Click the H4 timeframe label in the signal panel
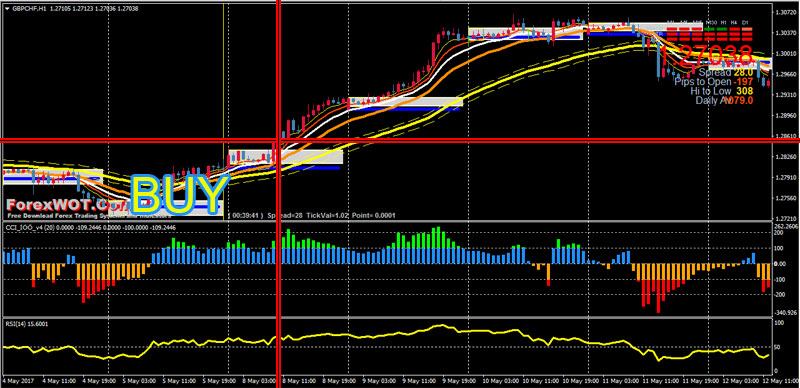Viewport: 800px width, 388px height. click(734, 22)
